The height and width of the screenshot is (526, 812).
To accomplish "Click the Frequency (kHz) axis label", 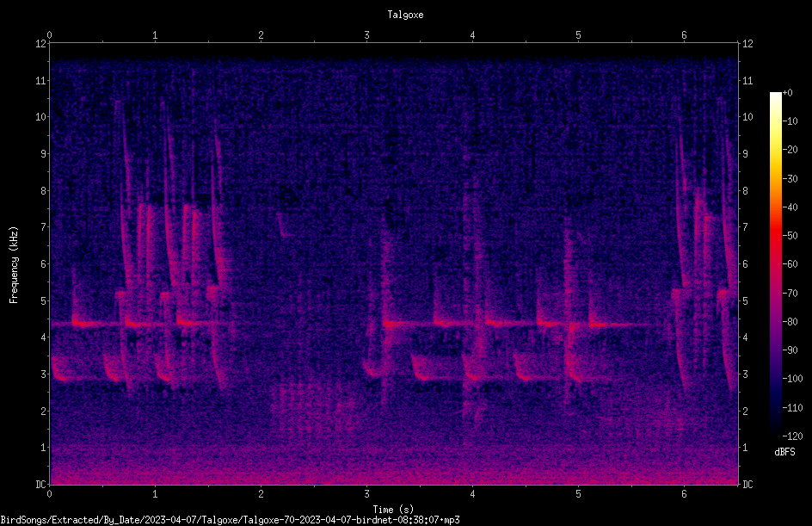I will (x=14, y=265).
